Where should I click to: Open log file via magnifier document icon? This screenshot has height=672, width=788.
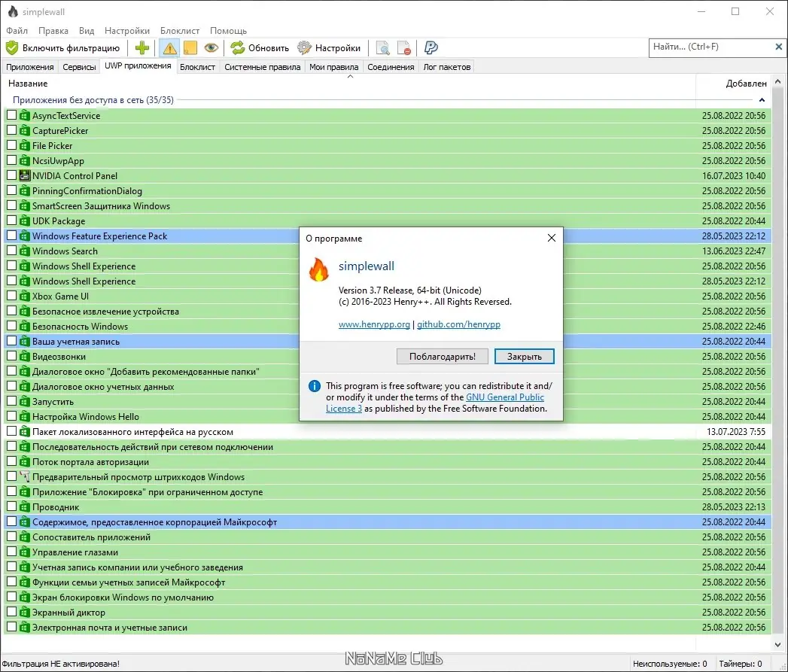pos(382,47)
